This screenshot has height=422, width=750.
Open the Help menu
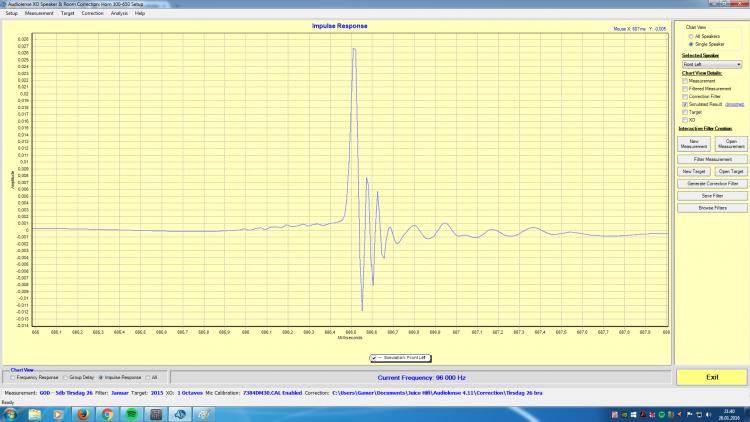pyautogui.click(x=140, y=13)
